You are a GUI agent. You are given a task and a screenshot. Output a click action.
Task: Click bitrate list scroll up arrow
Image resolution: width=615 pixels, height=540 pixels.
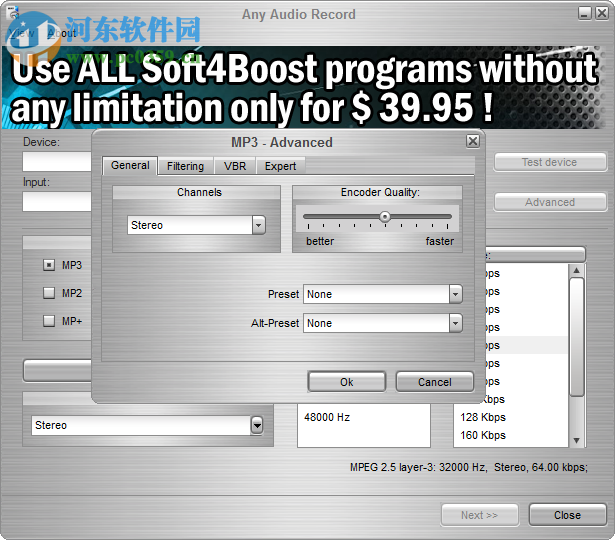pos(577,270)
